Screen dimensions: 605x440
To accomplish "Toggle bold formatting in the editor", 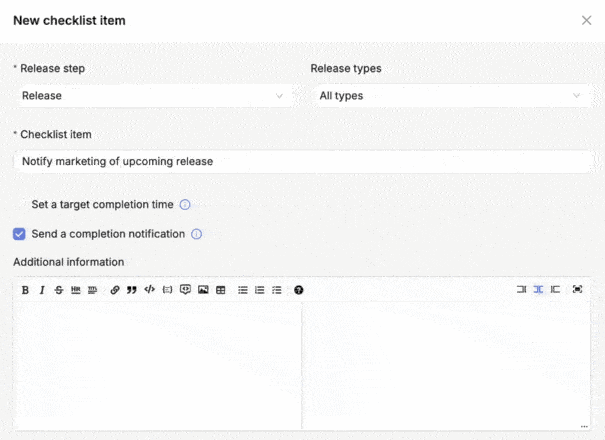I will (x=25, y=290).
